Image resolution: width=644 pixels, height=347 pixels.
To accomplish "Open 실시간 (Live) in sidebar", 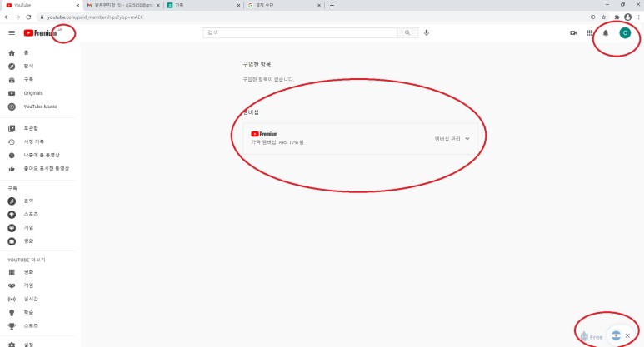I will pyautogui.click(x=30, y=299).
